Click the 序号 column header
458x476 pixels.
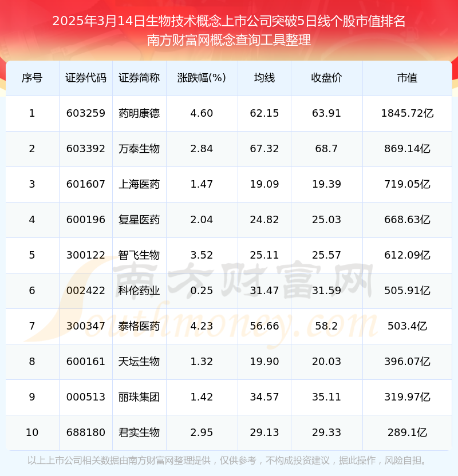coord(32,78)
